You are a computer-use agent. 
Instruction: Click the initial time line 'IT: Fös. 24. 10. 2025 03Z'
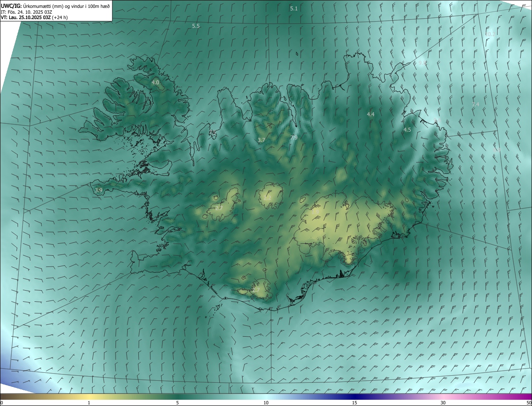[x=26, y=12]
